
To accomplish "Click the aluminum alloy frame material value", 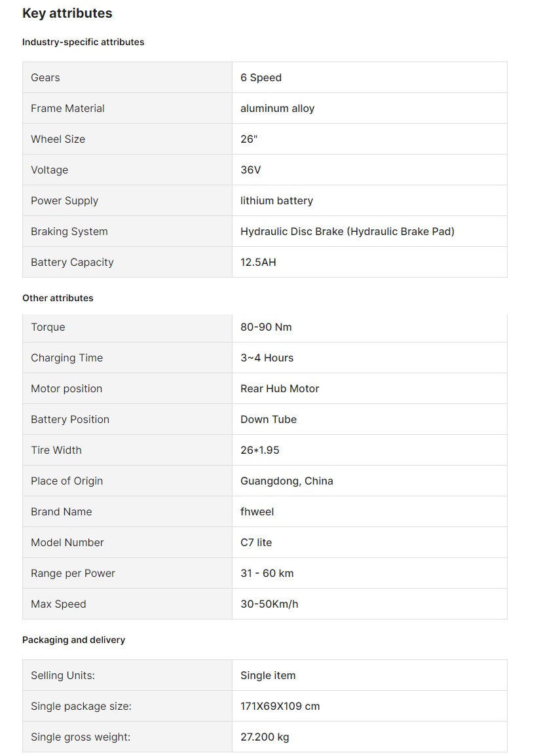I will pos(277,108).
